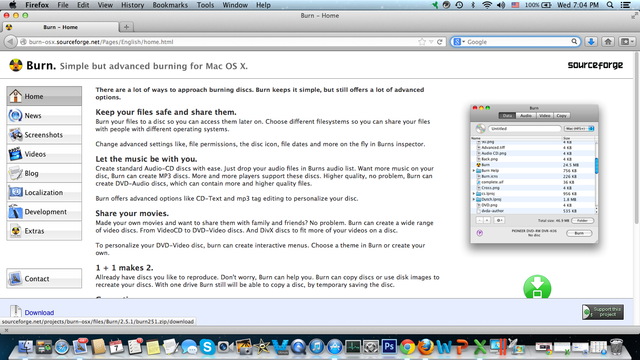The width and height of the screenshot is (640, 360).
Task: Open the Firefox Downloads arrow button
Action: click(x=591, y=42)
